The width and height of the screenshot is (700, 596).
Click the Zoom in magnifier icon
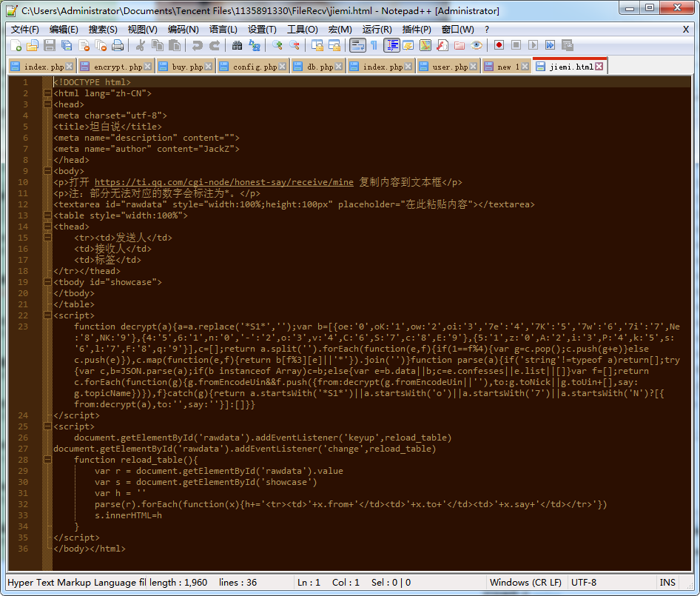tap(277, 45)
